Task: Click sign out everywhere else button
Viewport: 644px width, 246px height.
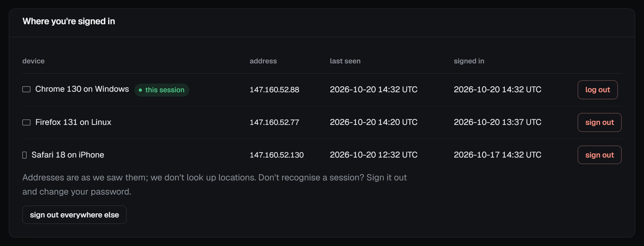Action: pos(74,215)
